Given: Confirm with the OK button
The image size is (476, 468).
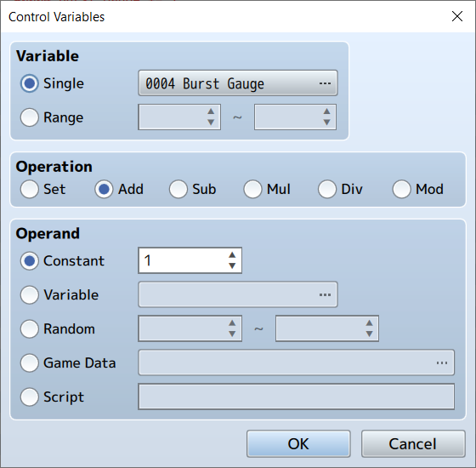Looking at the screenshot, I should pyautogui.click(x=298, y=443).
